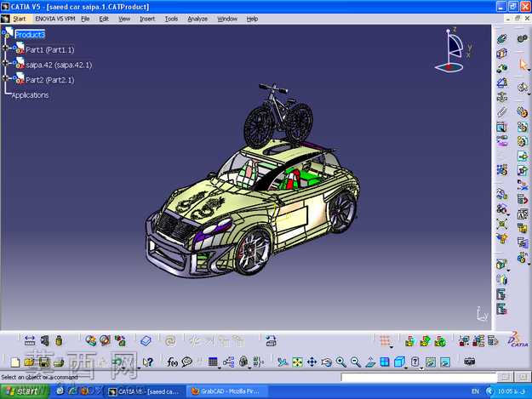Click the Multi-View blue window icon
The height and width of the screenshot is (399, 532).
pyautogui.click(x=385, y=362)
